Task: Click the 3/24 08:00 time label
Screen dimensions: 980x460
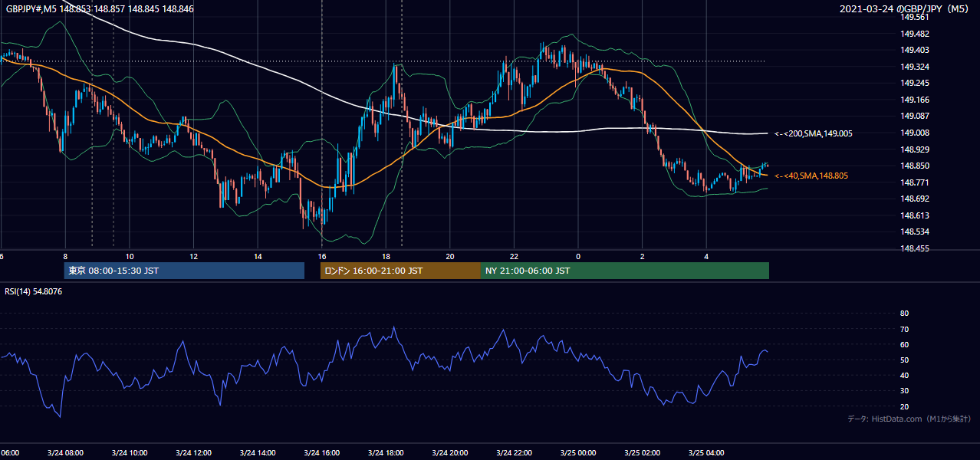Action: 65,453
